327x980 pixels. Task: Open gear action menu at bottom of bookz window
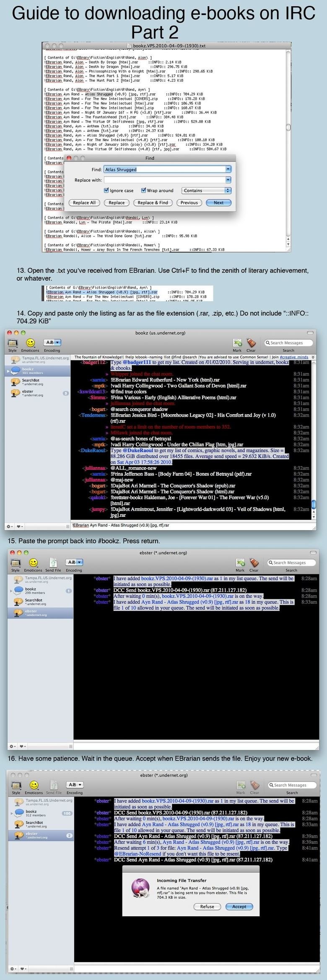(x=9, y=526)
